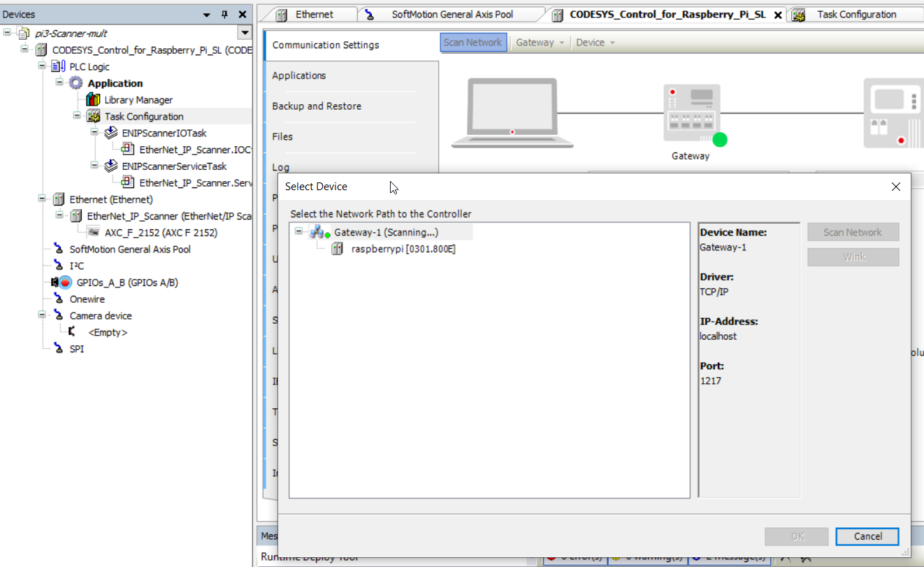Image resolution: width=924 pixels, height=567 pixels.
Task: Click the raspberrypi device icon in dialog
Action: (337, 249)
